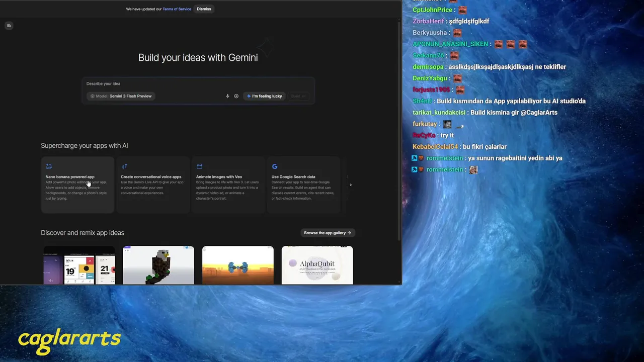The image size is (644, 362).
Task: Click I'm feeling lucky button
Action: (x=264, y=96)
